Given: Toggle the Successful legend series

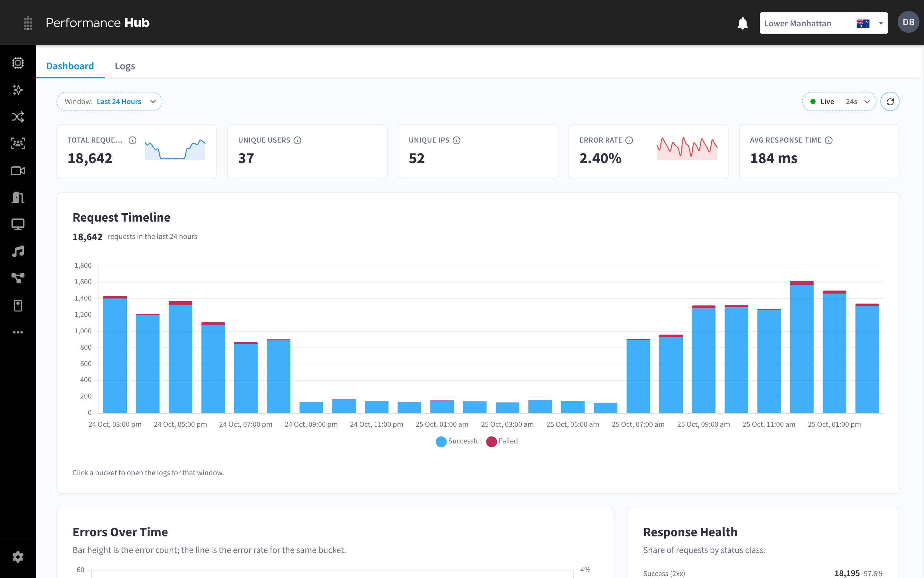Looking at the screenshot, I should click(458, 441).
